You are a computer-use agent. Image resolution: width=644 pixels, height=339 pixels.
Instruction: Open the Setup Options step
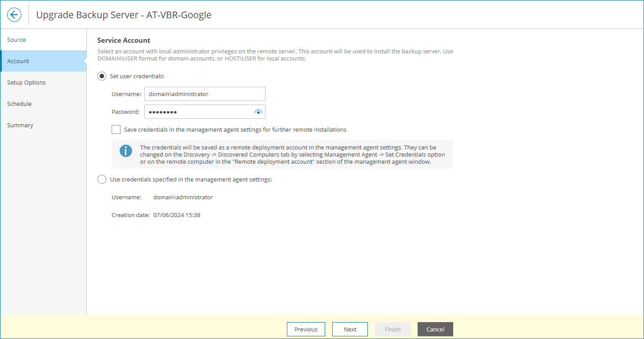26,82
